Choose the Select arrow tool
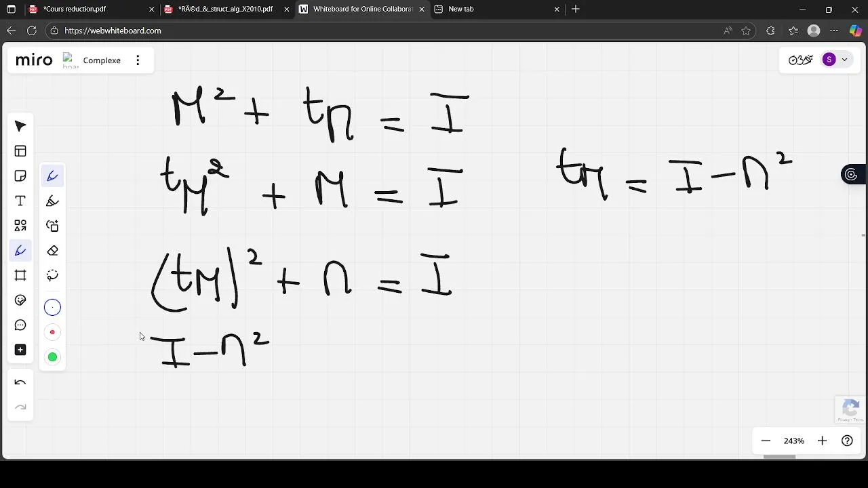 point(20,126)
